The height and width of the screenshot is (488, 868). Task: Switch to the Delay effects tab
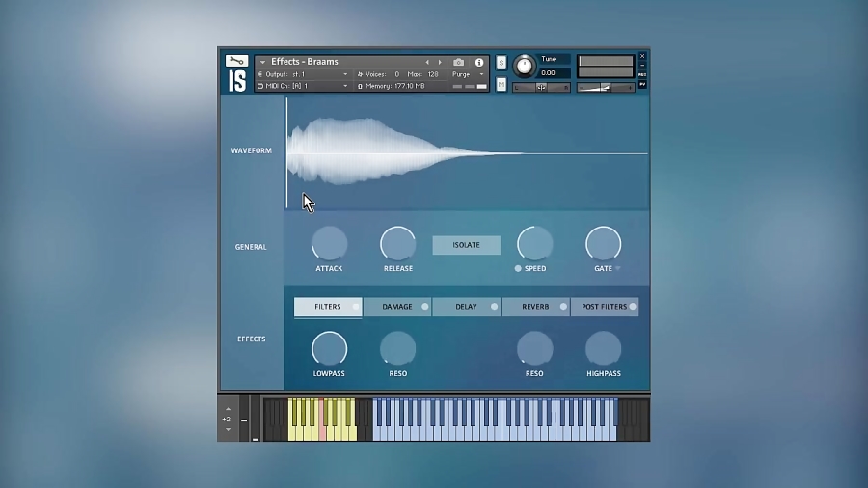(465, 307)
